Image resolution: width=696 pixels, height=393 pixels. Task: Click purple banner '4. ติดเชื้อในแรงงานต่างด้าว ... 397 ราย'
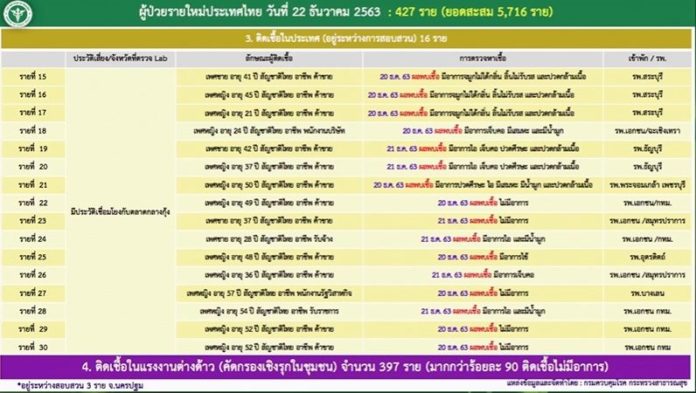pyautogui.click(x=345, y=367)
